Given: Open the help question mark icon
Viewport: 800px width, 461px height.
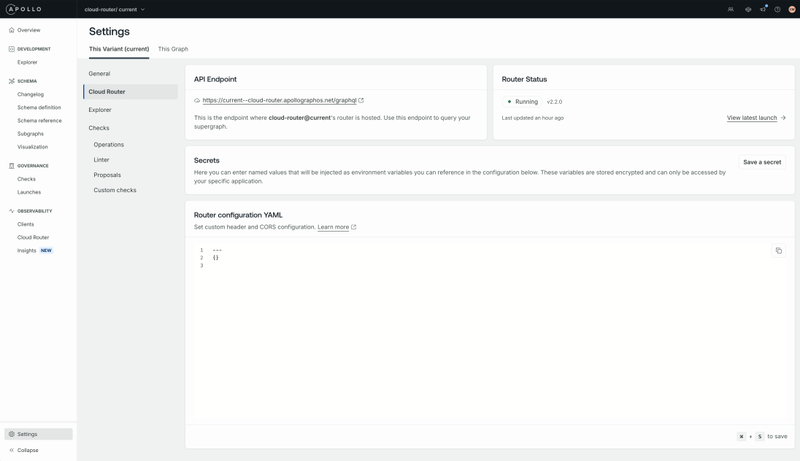Looking at the screenshot, I should coord(777,9).
